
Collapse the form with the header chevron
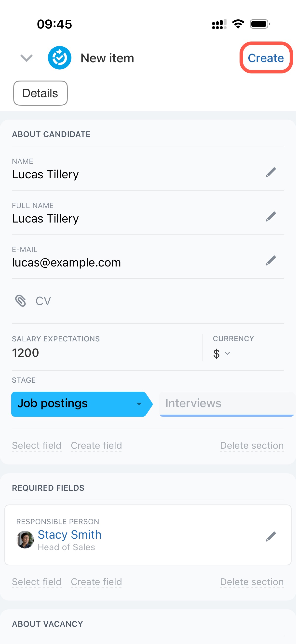[x=26, y=58]
